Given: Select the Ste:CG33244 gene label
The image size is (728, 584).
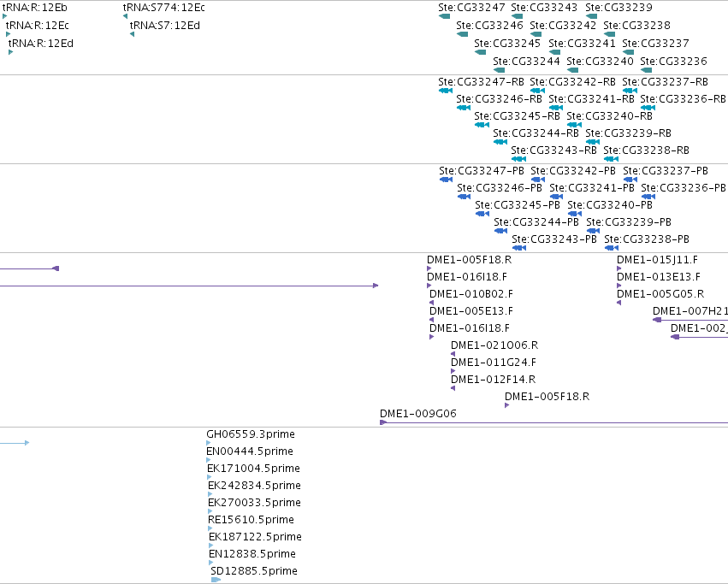Looking at the screenshot, I should click(526, 61).
